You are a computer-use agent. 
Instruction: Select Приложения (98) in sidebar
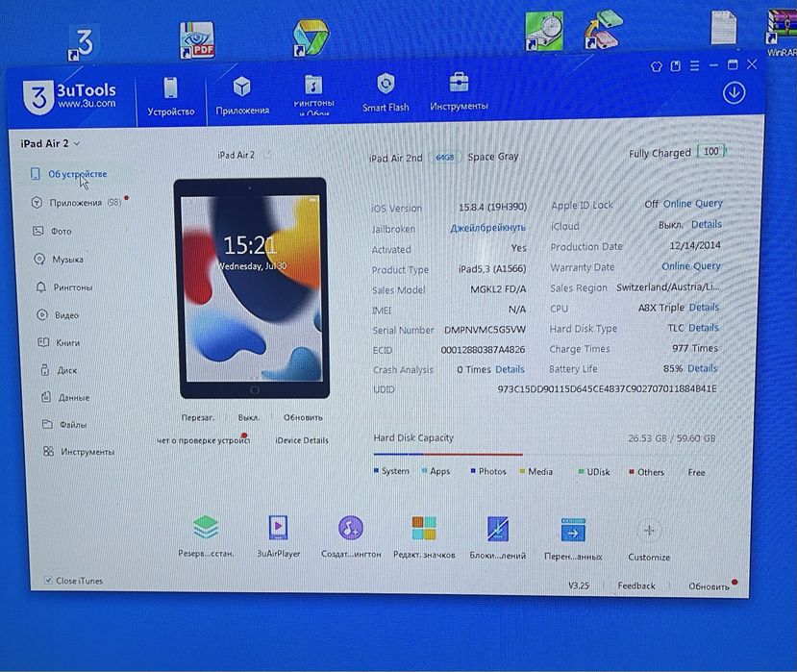point(77,202)
